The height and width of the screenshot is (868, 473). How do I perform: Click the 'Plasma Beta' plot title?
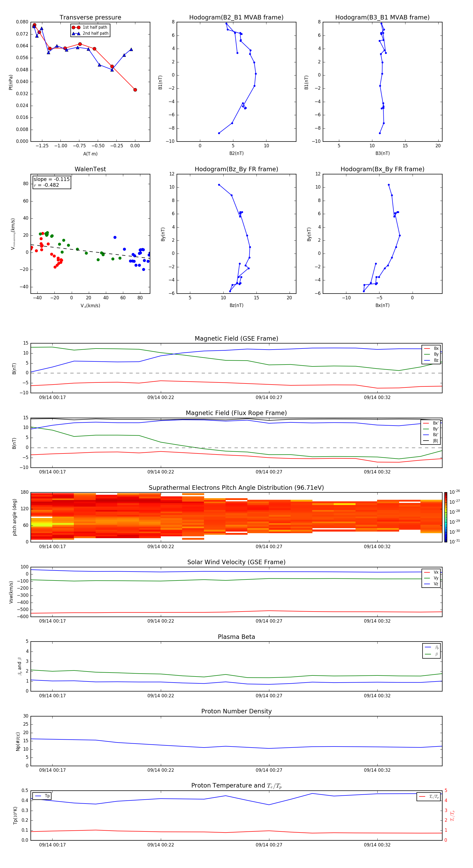point(236,637)
